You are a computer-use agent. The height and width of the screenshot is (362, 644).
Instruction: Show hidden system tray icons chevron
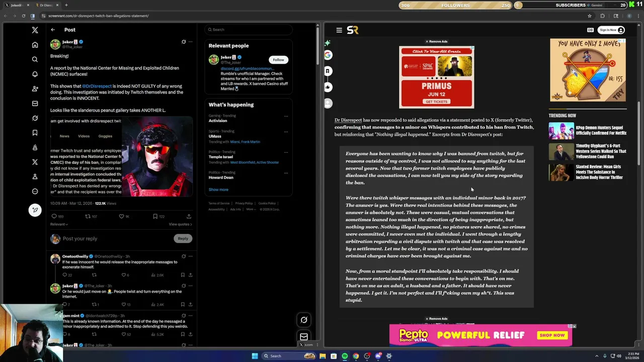597,356
